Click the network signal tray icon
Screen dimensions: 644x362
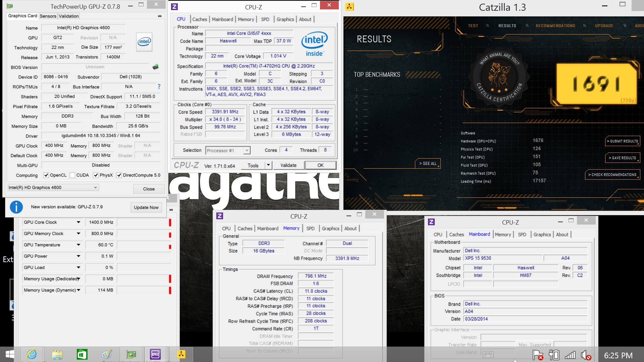click(x=570, y=355)
